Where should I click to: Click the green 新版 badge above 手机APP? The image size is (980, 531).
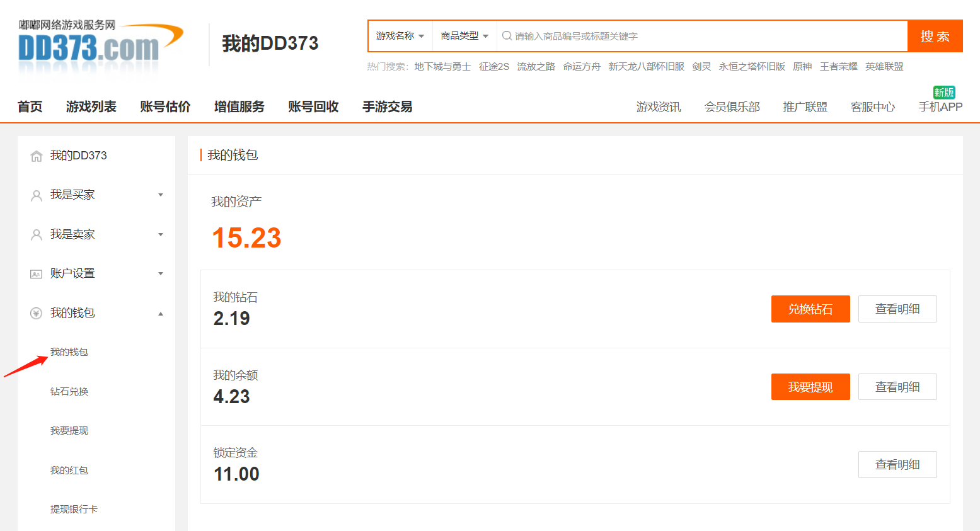(x=943, y=92)
